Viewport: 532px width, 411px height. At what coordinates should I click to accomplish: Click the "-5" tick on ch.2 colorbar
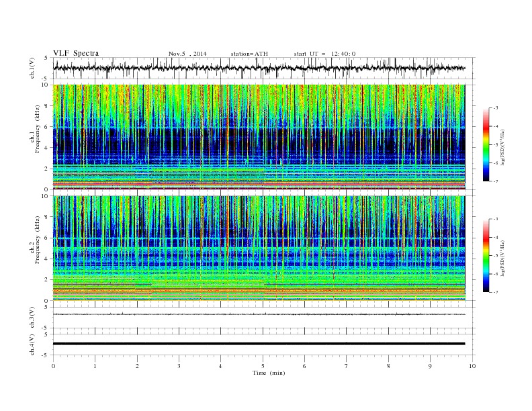(496, 255)
